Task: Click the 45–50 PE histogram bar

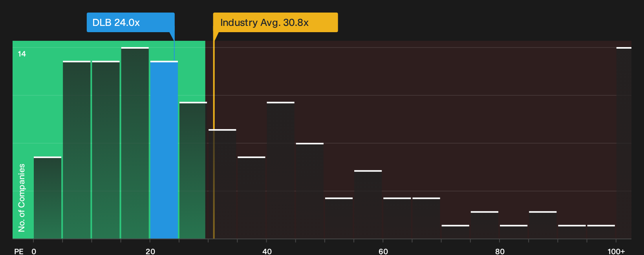Action: [310, 191]
